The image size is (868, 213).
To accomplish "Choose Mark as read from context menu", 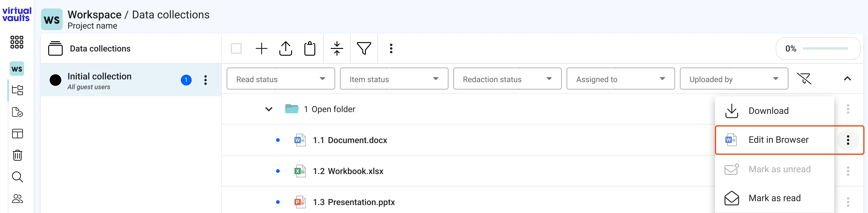I will 774,198.
